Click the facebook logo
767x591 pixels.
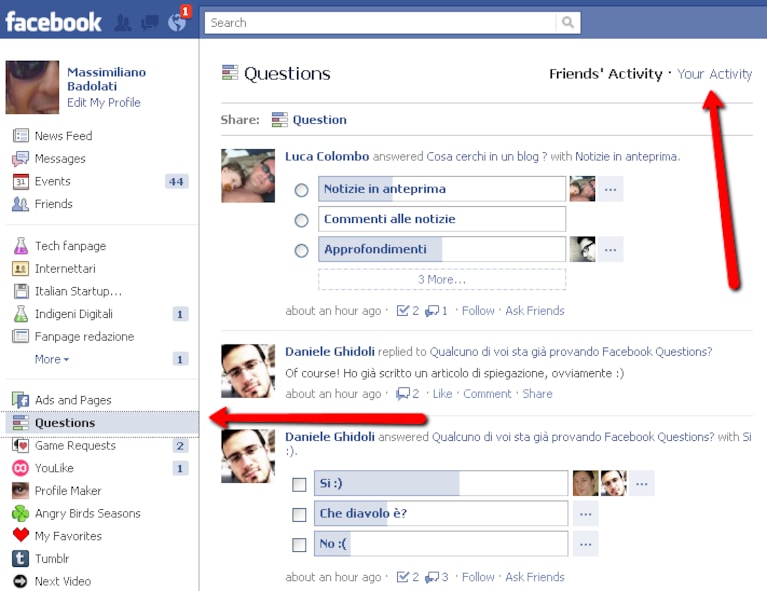pos(53,22)
